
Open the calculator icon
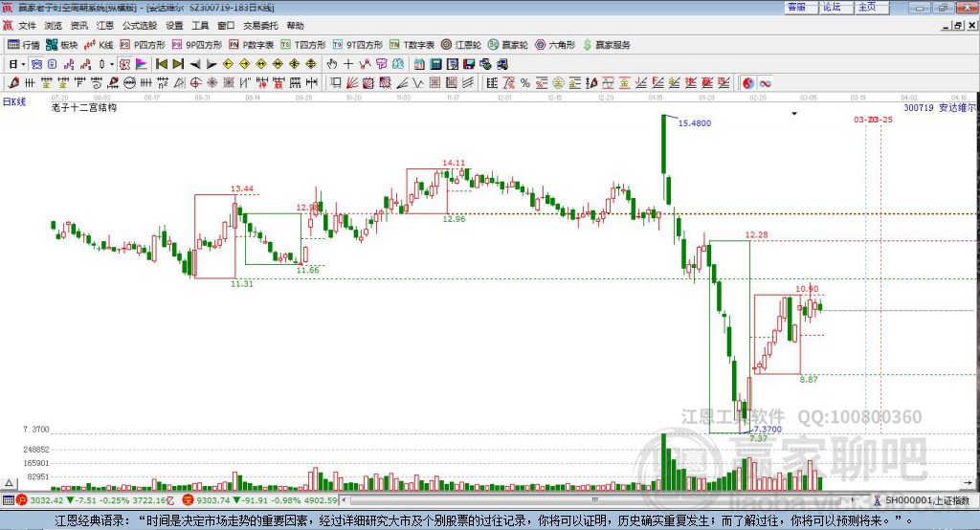click(435, 64)
